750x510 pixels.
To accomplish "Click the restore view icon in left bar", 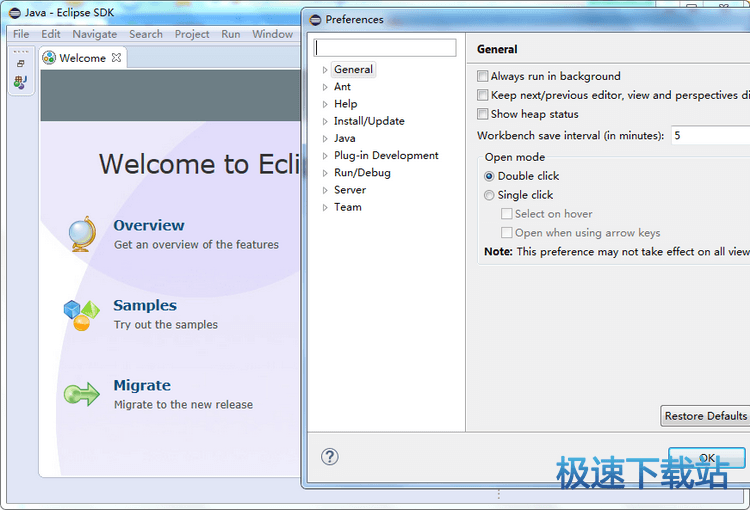I will pos(21,64).
